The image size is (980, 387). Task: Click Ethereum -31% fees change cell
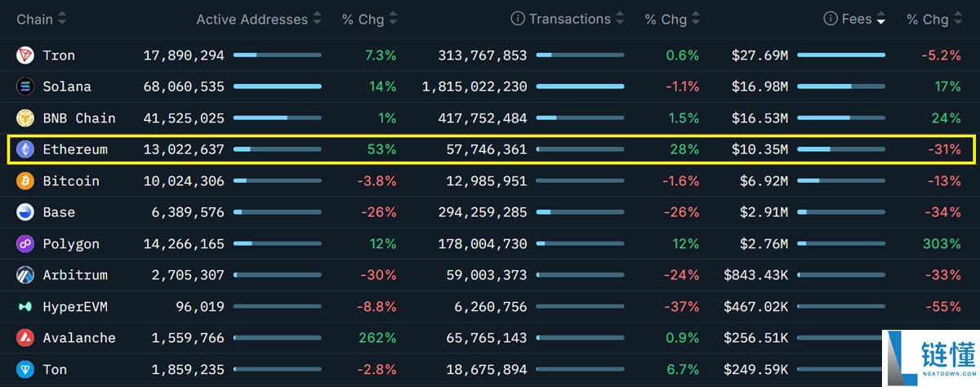click(944, 149)
